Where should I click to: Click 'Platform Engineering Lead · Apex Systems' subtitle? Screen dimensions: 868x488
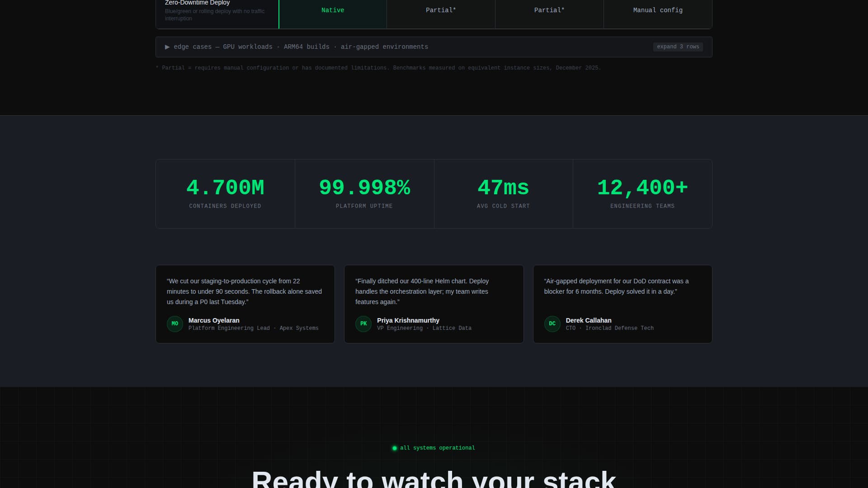pos(254,328)
